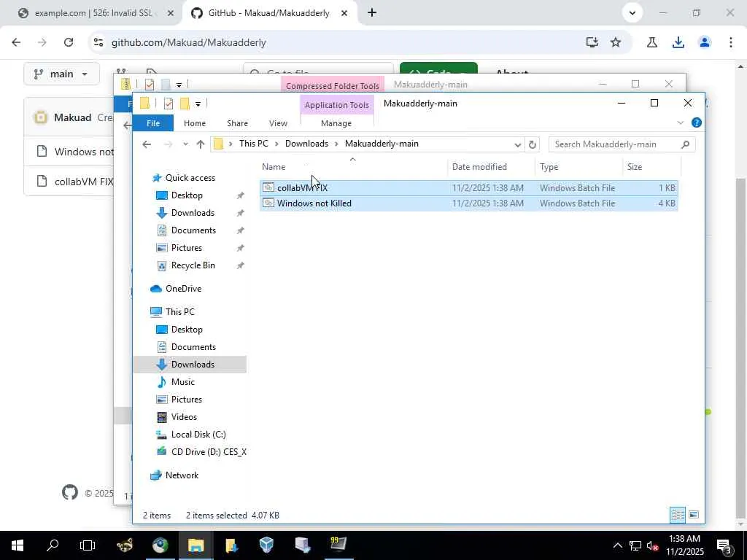Reload the GitHub page
The height and width of the screenshot is (560, 747).
(x=69, y=42)
